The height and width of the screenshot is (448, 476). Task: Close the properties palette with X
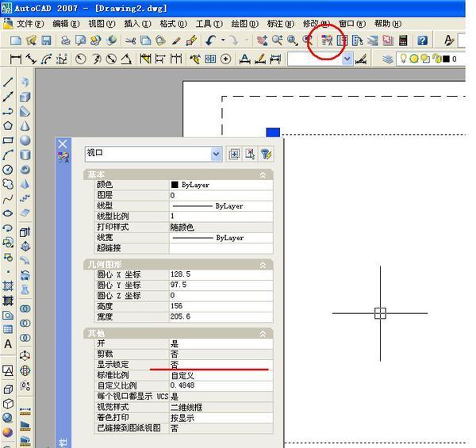pyautogui.click(x=63, y=144)
